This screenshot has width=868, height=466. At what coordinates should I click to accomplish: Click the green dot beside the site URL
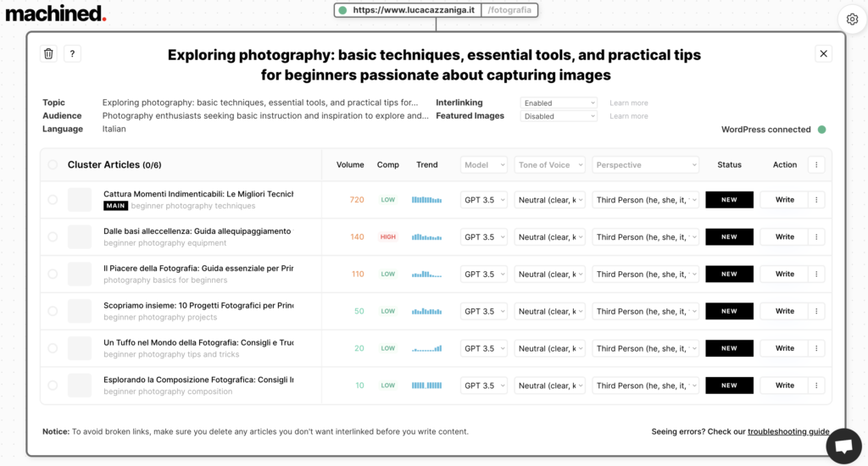click(342, 10)
